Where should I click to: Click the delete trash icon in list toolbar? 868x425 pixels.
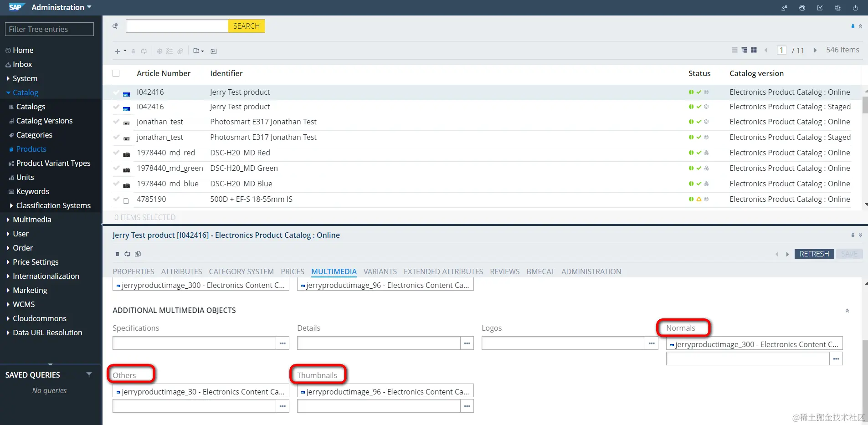point(133,51)
